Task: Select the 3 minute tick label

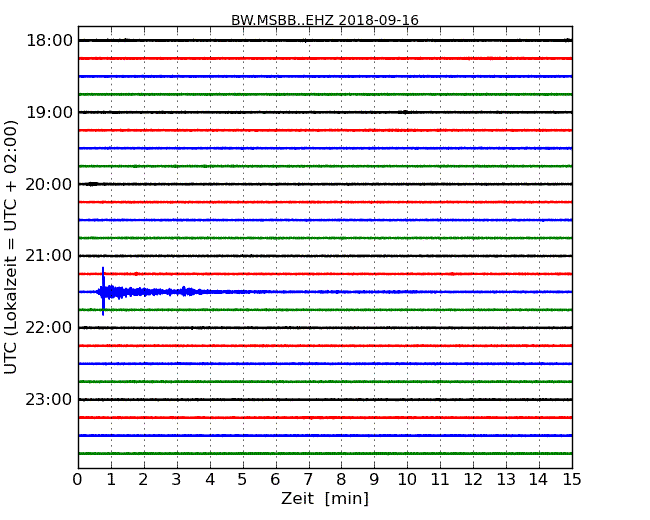Action: (x=177, y=480)
